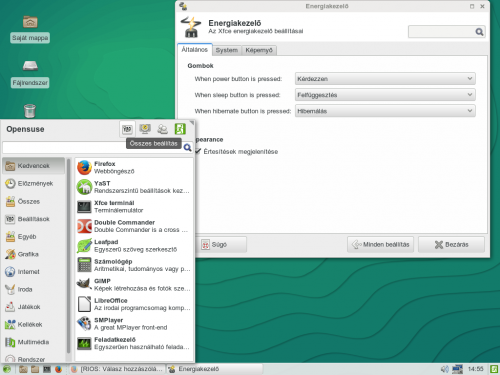Click the file manager launcher in taskbar

[x=23, y=369]
